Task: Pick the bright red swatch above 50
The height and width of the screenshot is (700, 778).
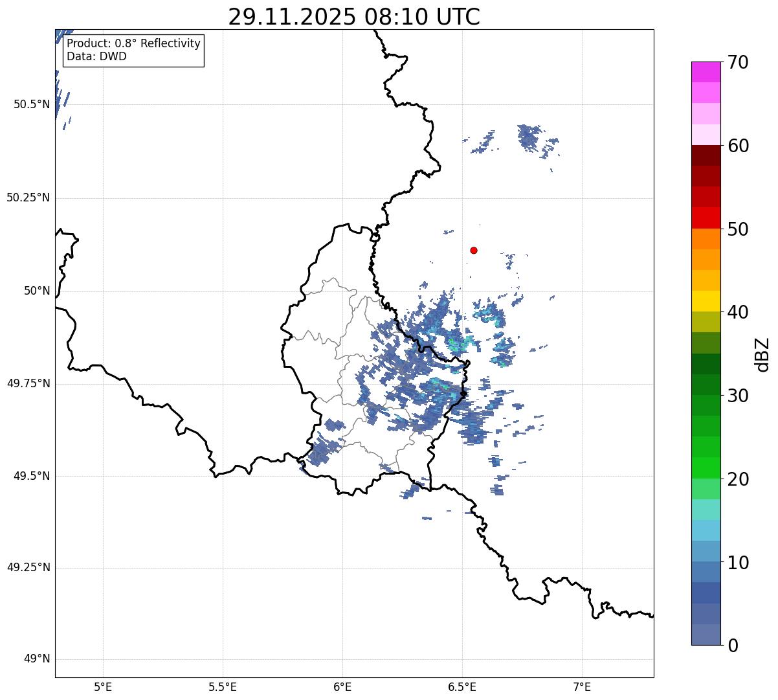Action: point(706,218)
